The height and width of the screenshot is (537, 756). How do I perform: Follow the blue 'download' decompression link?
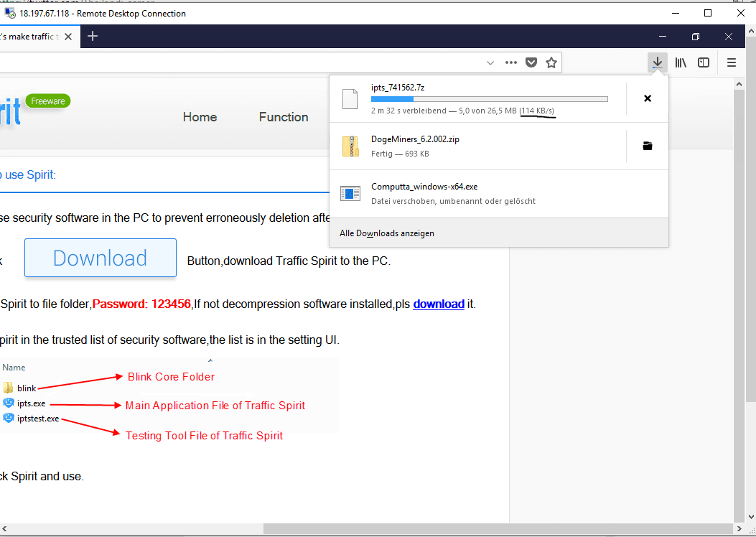point(439,304)
